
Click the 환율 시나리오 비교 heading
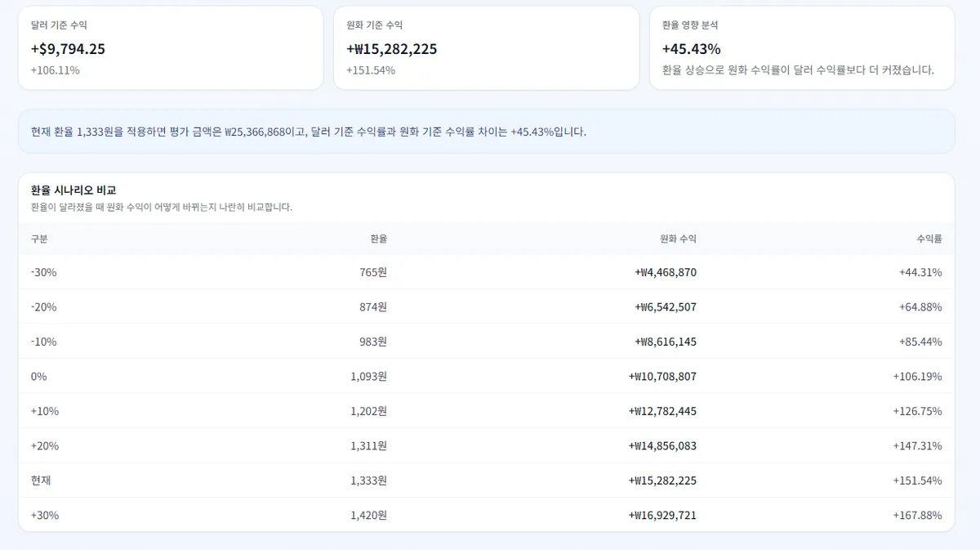click(x=73, y=190)
